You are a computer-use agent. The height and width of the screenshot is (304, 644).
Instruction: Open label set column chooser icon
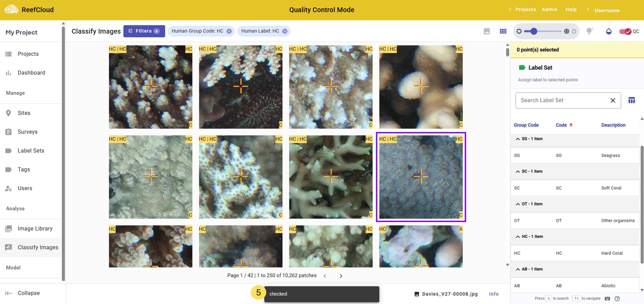pyautogui.click(x=632, y=100)
